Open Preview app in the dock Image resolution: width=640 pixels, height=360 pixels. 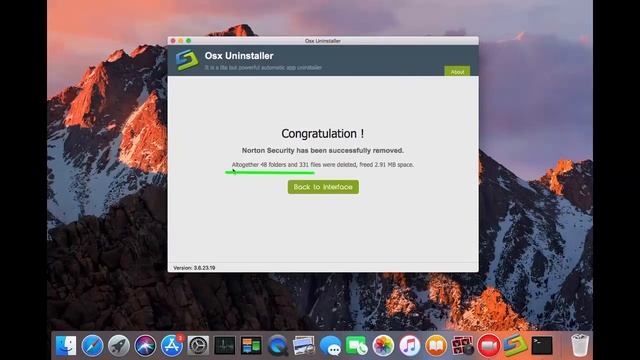[304, 345]
